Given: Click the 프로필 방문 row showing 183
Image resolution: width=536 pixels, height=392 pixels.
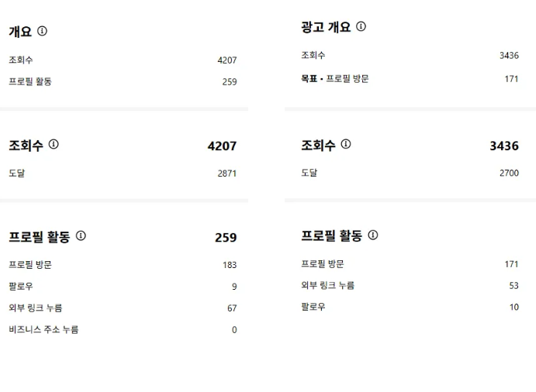Looking at the screenshot, I should coord(123,265).
